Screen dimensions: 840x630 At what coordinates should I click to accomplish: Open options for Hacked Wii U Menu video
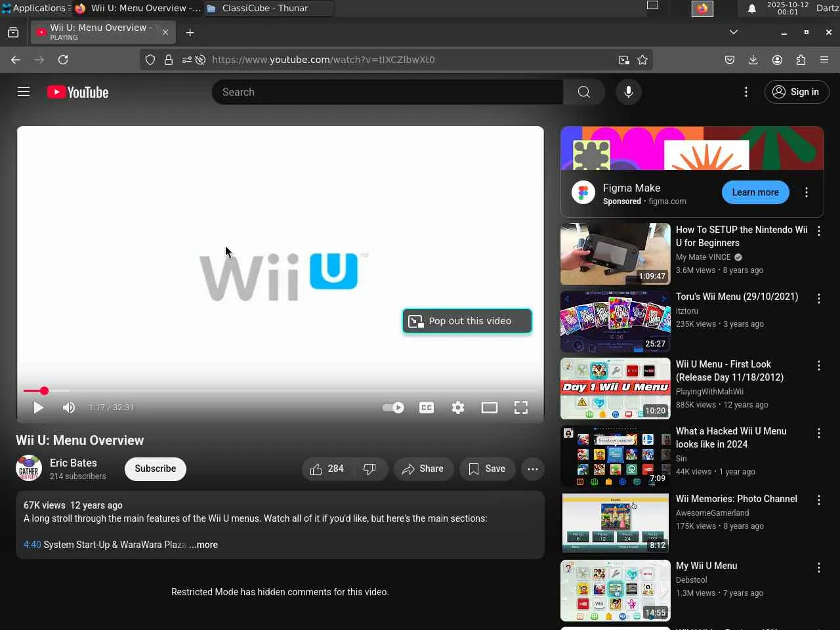(x=819, y=433)
